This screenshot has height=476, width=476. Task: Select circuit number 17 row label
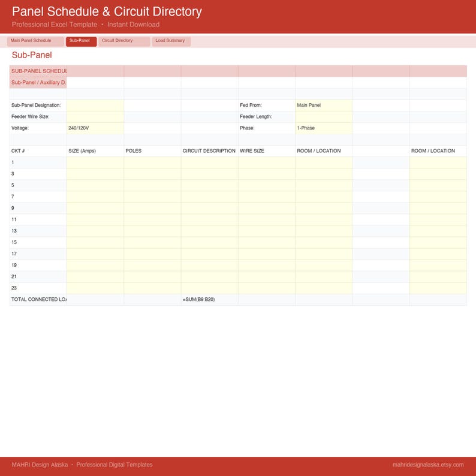[x=38, y=254]
